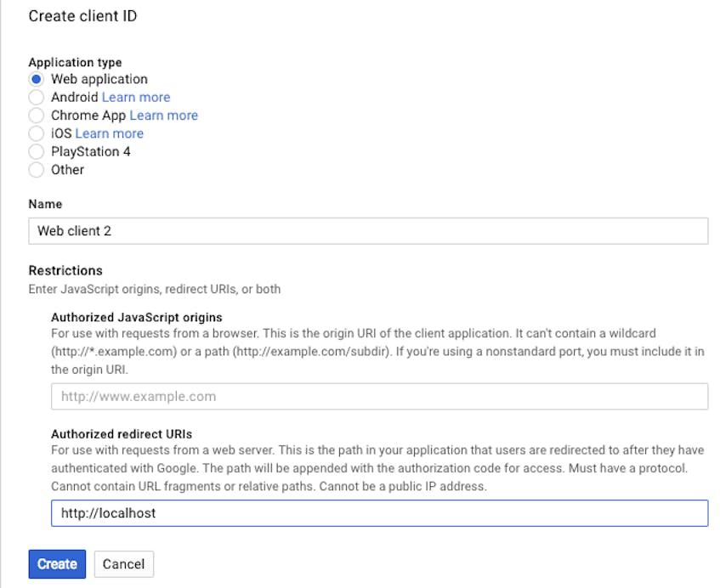720x588 pixels.
Task: Click the Create client ID heading
Action: (x=82, y=15)
